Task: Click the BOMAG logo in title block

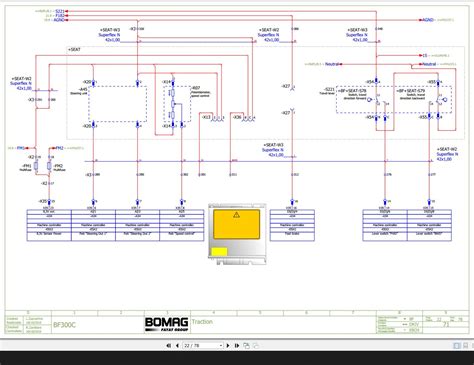Action: pos(167,324)
